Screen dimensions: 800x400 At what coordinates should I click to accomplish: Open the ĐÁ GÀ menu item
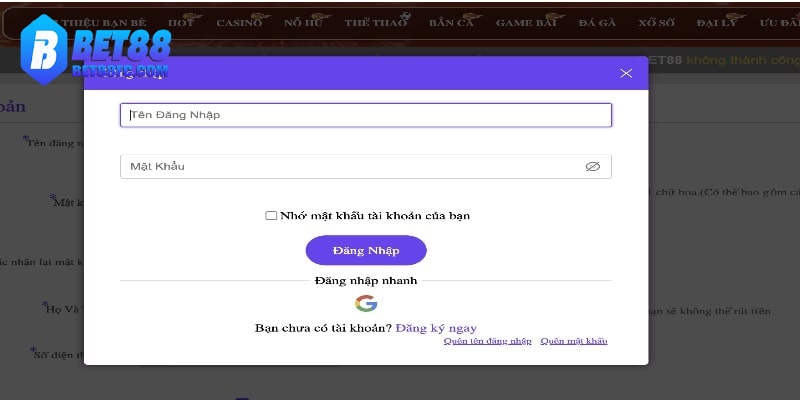[597, 22]
